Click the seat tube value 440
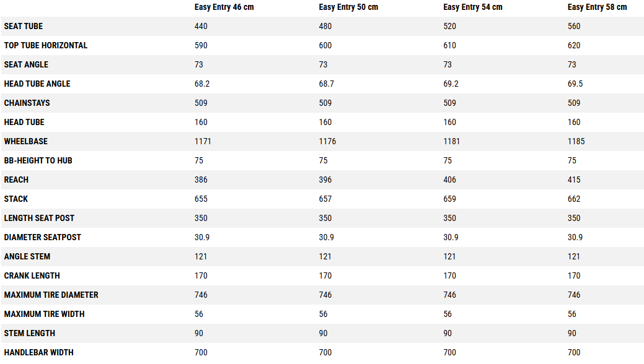644x364 pixels. (201, 27)
